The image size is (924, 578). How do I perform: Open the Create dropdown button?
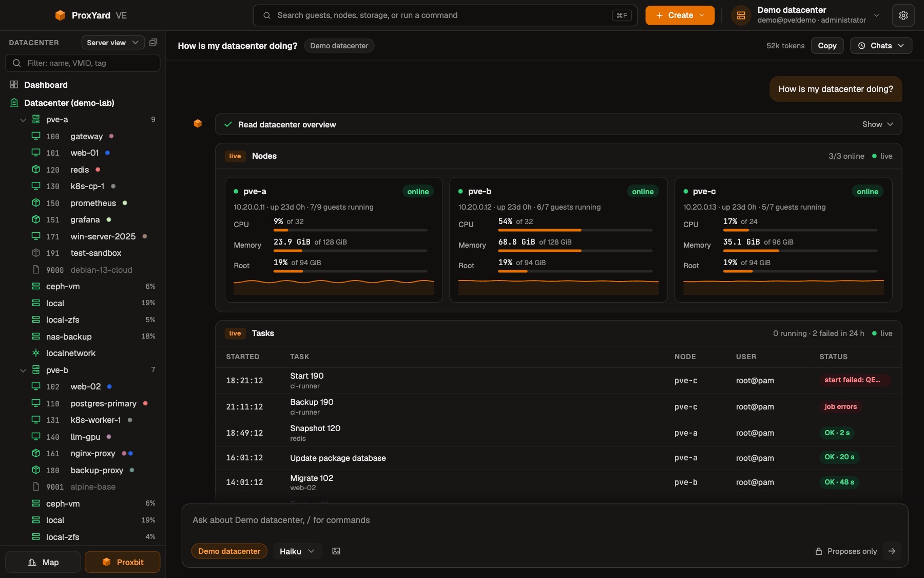coord(680,15)
